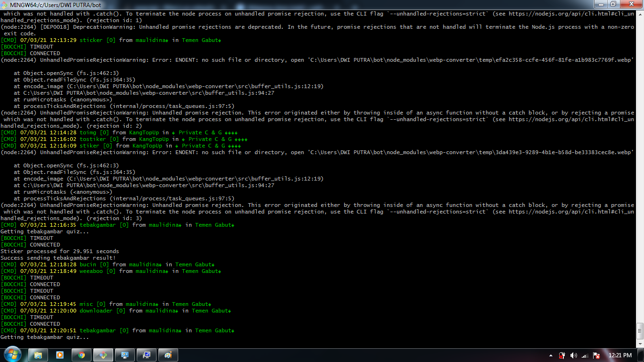Viewport: 644px width, 362px height.
Task: Click the terminal scrollbar down arrow
Action: point(640,344)
